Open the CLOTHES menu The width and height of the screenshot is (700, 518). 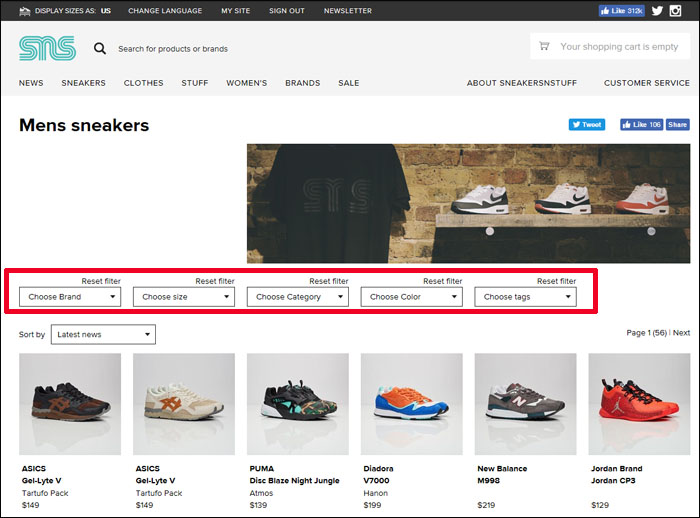(143, 83)
